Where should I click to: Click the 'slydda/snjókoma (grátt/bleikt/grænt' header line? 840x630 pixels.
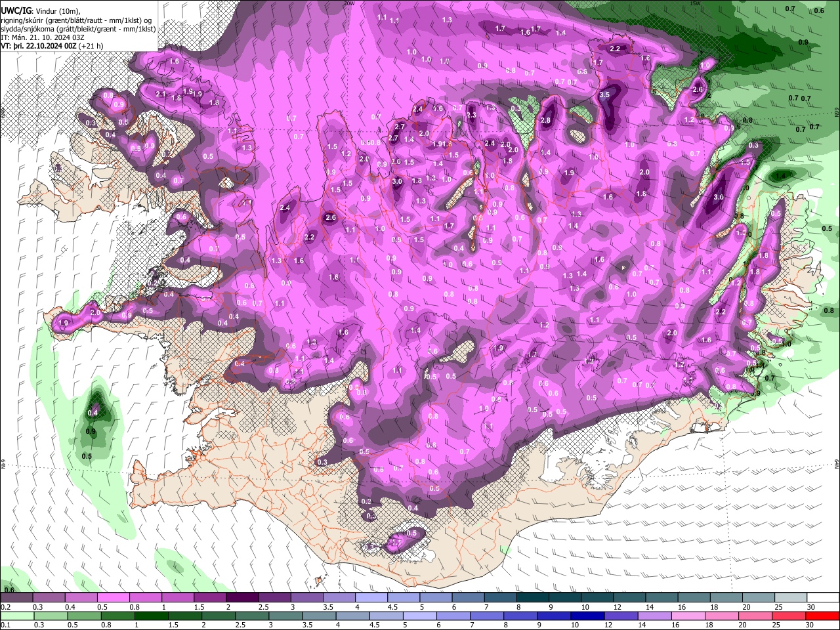pos(78,29)
